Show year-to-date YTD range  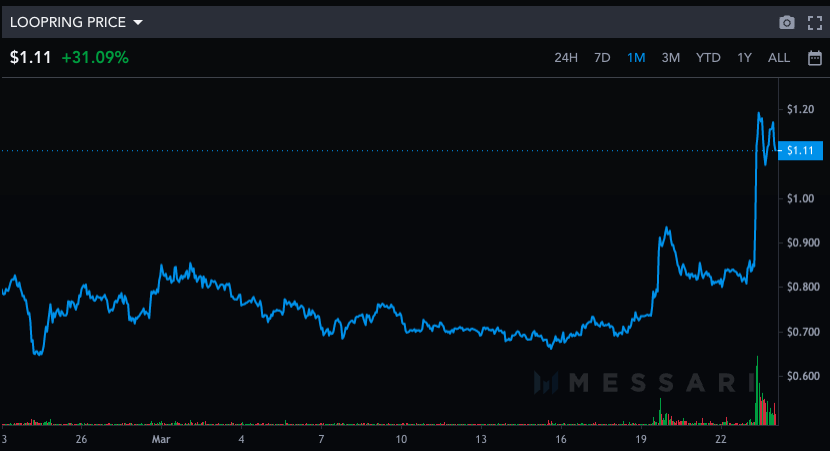click(708, 58)
